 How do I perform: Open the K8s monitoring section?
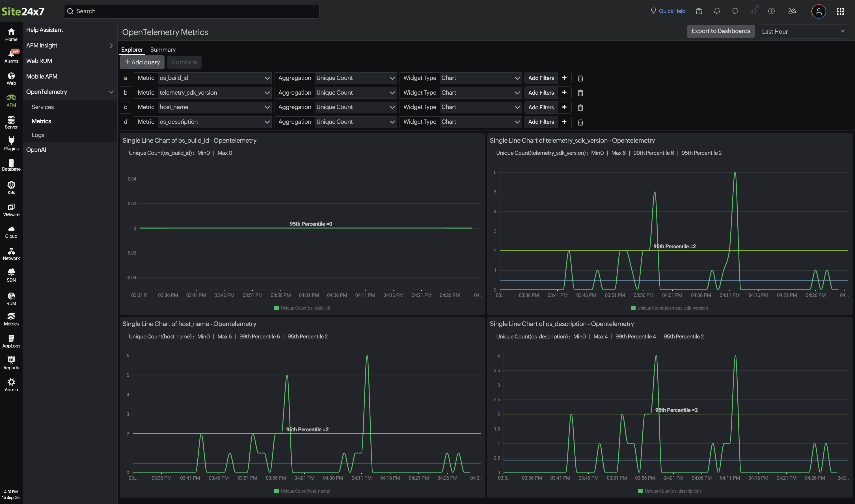[x=11, y=187]
